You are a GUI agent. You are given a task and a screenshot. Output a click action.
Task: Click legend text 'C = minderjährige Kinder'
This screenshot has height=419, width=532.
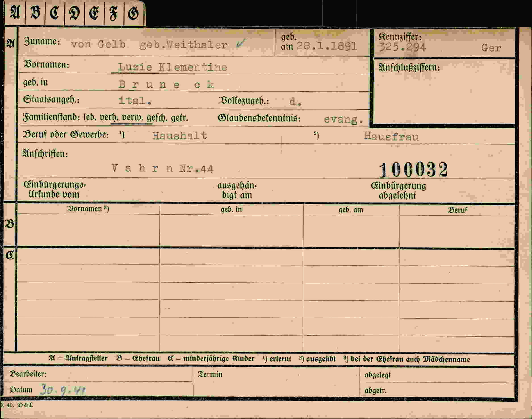(x=211, y=359)
